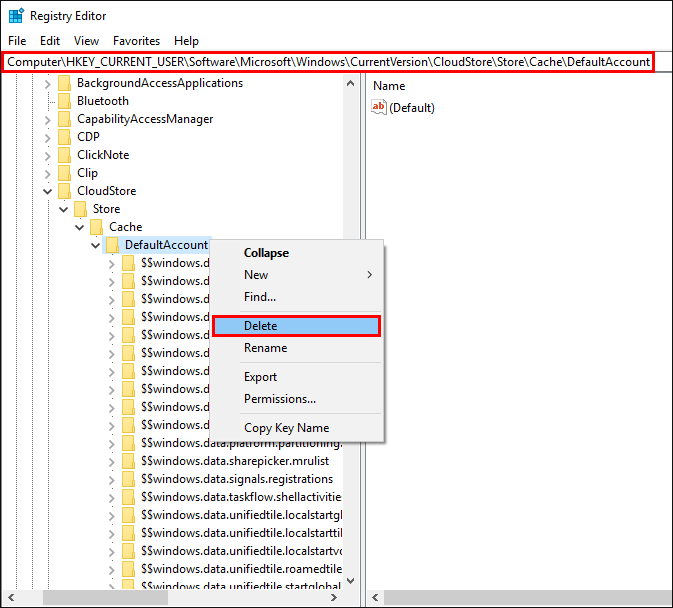Screen dimensions: 673x608
Task: Open the Help menu
Action: [x=186, y=41]
